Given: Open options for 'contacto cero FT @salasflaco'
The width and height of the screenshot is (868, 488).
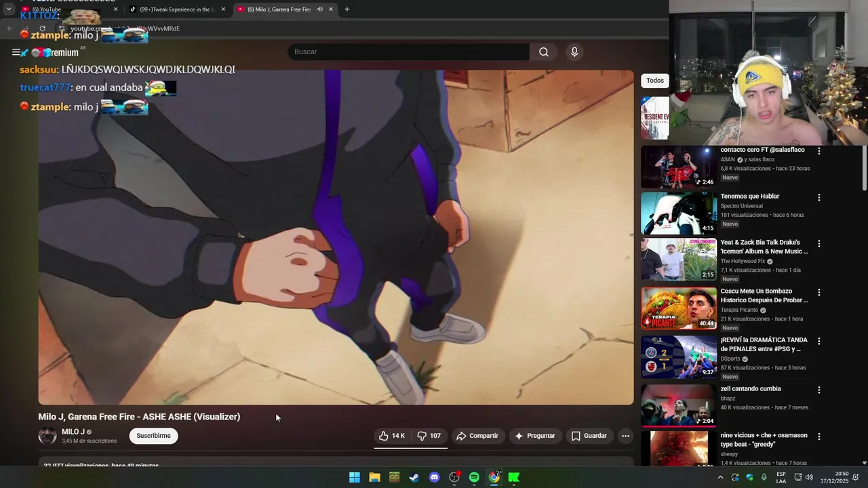Looking at the screenshot, I should pyautogui.click(x=819, y=151).
